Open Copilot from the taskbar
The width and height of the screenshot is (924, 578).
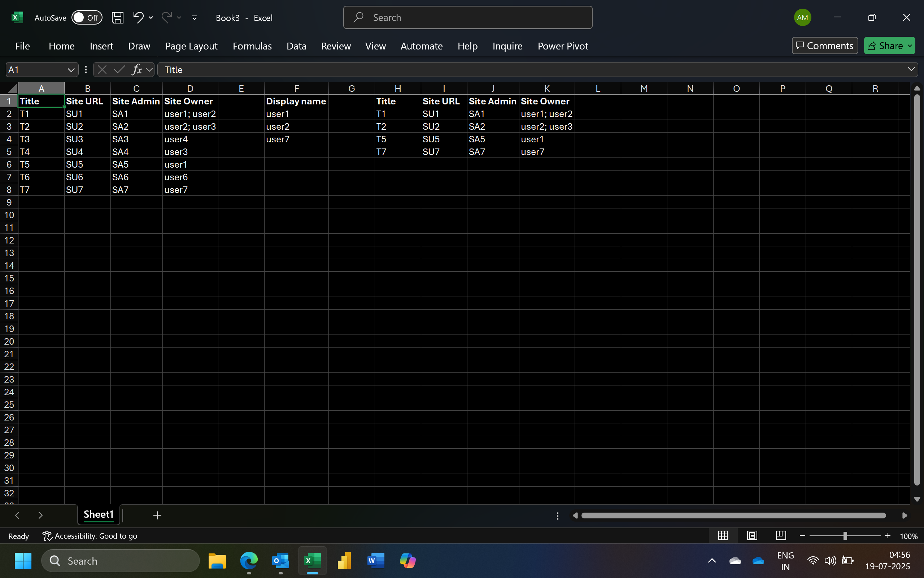coord(407,561)
